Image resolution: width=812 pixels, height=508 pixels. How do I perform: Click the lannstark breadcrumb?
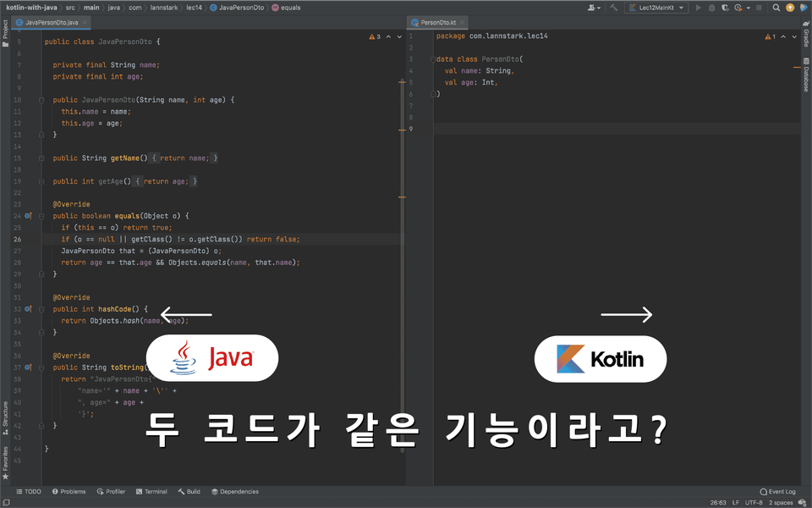pyautogui.click(x=164, y=8)
